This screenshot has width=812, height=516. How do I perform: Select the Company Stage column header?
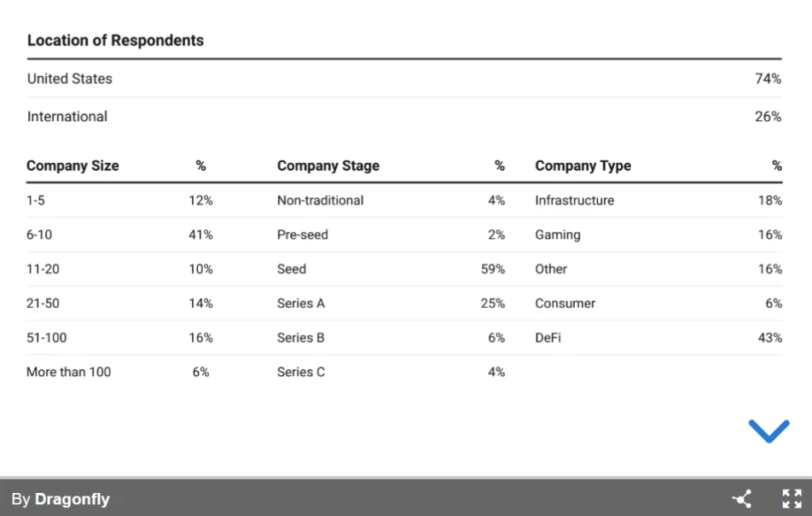click(x=328, y=165)
